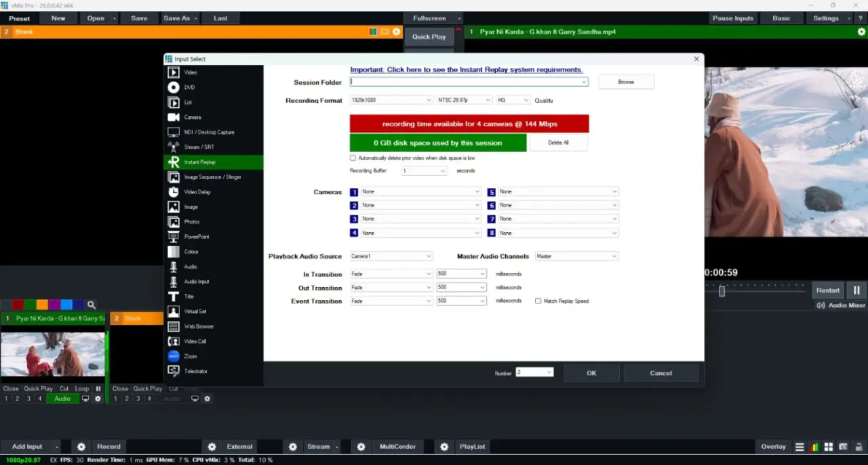868x465 pixels.
Task: Search inputs with magnifier icon
Action: 92,305
